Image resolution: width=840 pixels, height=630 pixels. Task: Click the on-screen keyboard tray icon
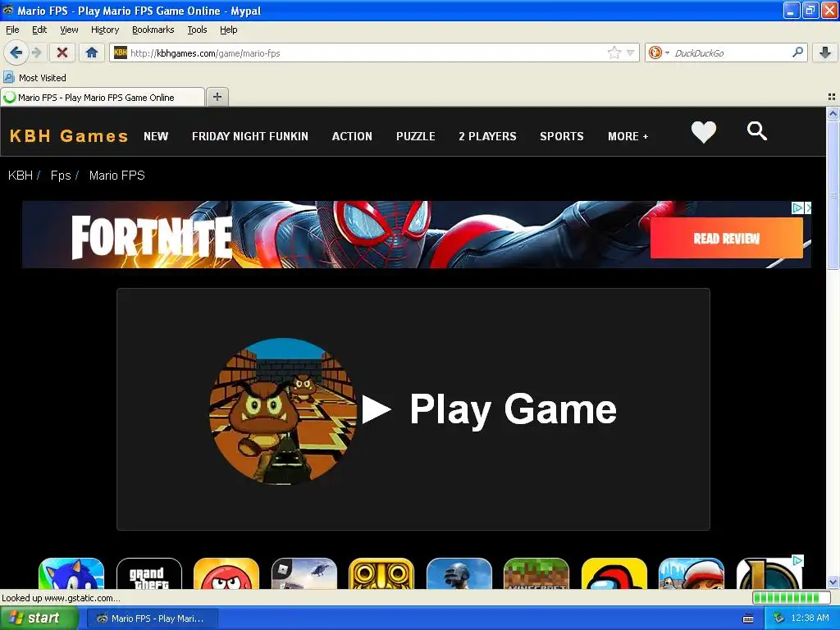pyautogui.click(x=748, y=619)
